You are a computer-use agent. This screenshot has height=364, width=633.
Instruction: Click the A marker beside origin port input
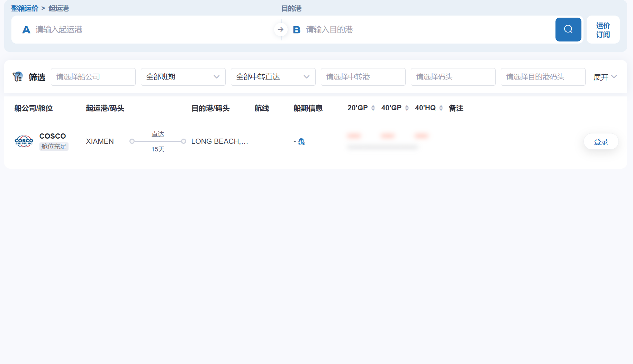click(26, 30)
